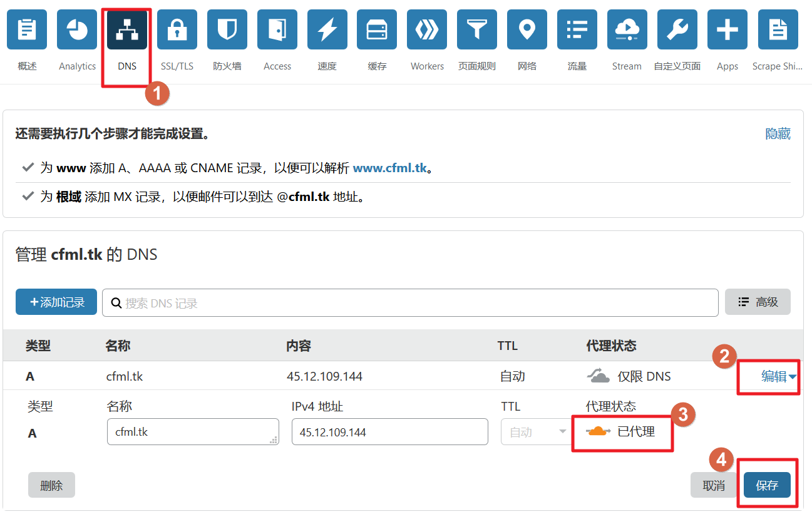Go to the 缓存 caching tab

pyautogui.click(x=377, y=30)
